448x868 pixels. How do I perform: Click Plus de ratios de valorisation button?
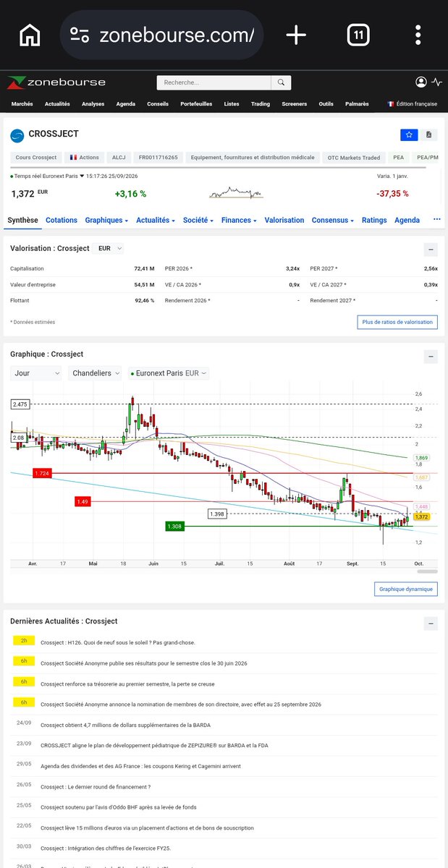point(397,322)
